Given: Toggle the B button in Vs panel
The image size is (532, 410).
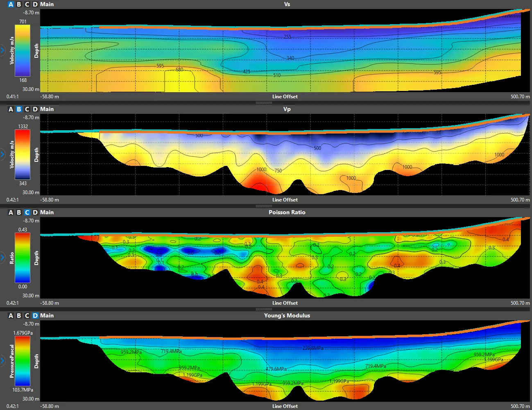Looking at the screenshot, I should point(19,4).
